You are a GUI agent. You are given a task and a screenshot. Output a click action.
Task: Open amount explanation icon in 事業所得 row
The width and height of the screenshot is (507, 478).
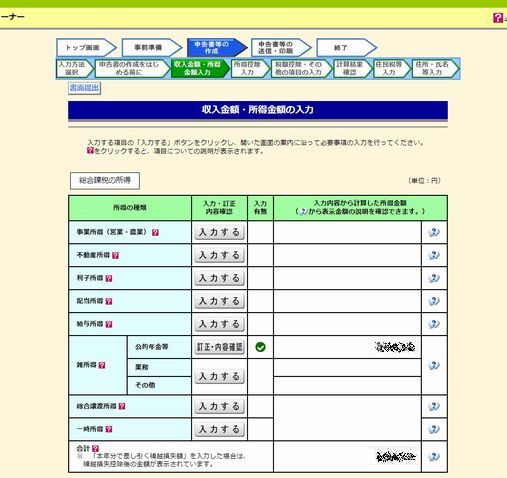click(x=434, y=232)
